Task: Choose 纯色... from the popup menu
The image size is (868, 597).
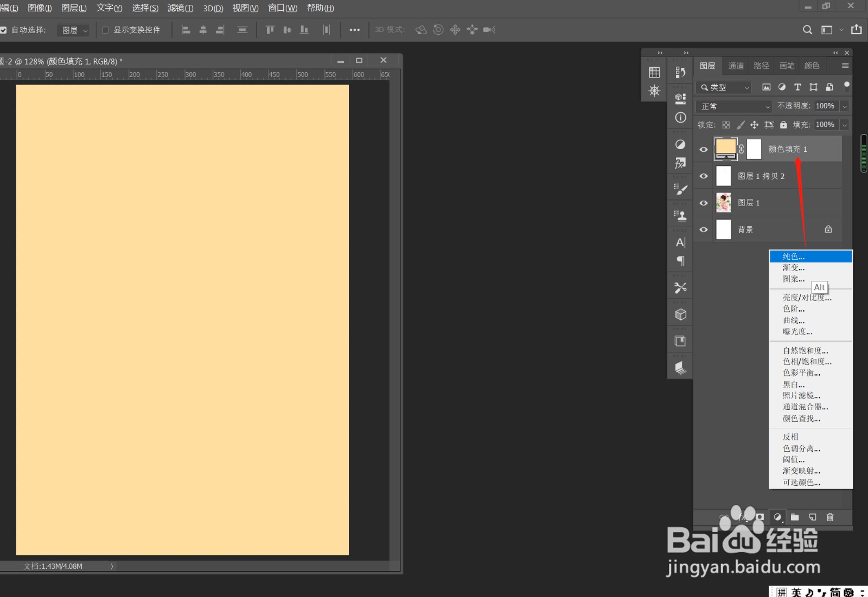Action: pos(810,256)
